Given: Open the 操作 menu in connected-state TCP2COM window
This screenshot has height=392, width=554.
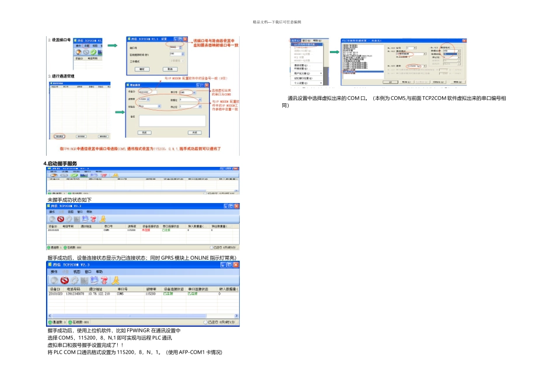Looking at the screenshot, I should [54, 272].
